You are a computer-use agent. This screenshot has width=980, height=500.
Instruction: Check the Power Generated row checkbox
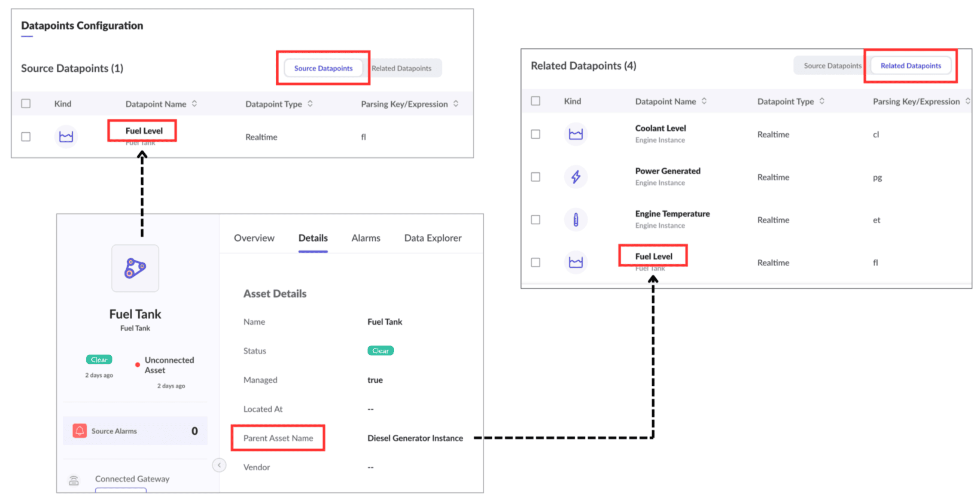[x=535, y=177]
